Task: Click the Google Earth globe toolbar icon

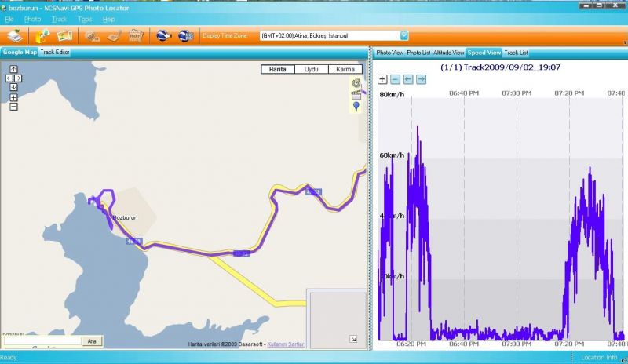Action: pos(163,35)
